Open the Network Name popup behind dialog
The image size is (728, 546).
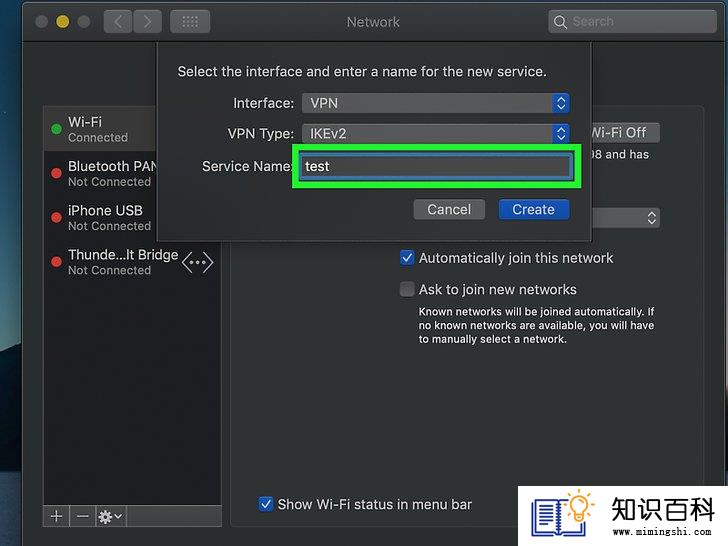point(625,218)
